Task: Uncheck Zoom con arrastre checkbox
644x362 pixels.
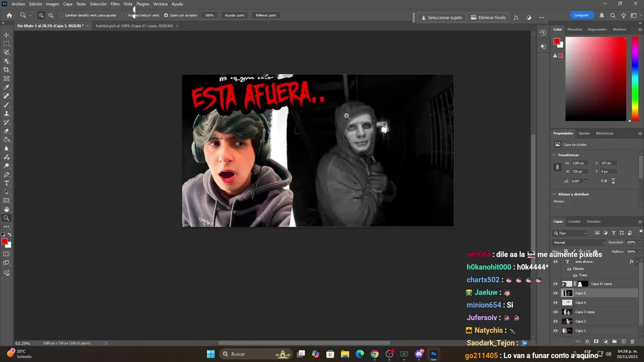Action: pyautogui.click(x=166, y=15)
